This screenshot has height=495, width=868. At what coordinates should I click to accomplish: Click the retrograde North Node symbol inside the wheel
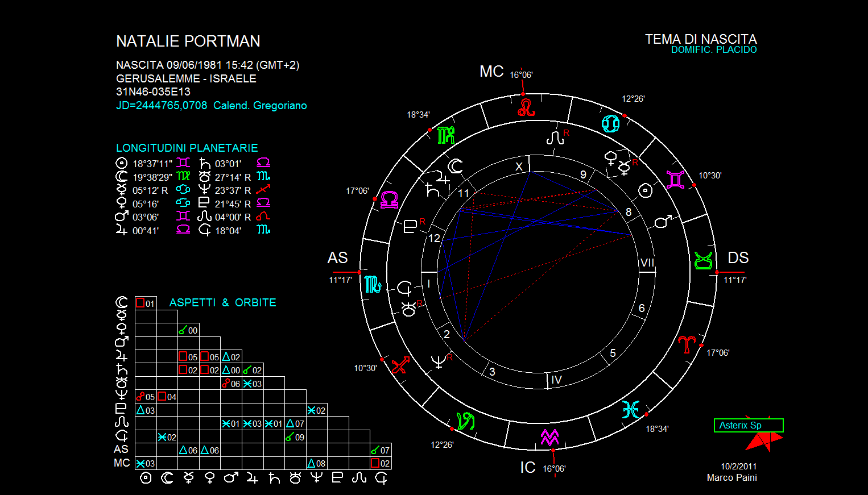point(555,138)
